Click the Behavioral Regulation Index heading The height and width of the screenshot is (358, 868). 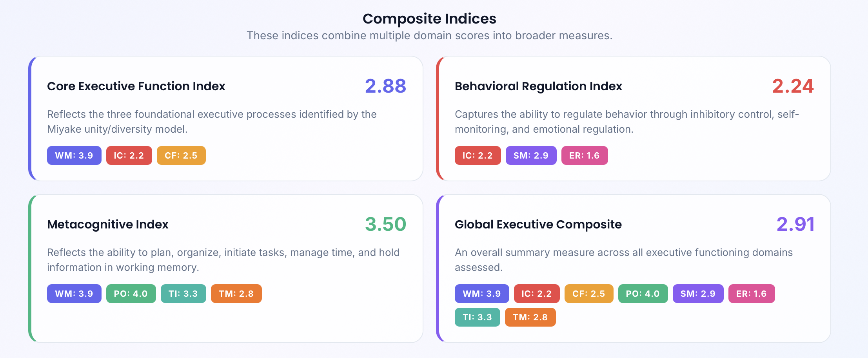[x=538, y=86]
